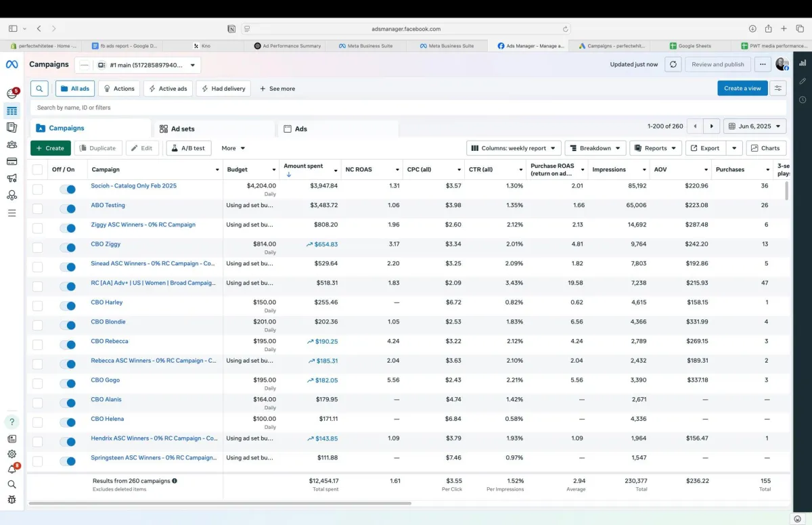Click the Safari page reload icon

(565, 29)
